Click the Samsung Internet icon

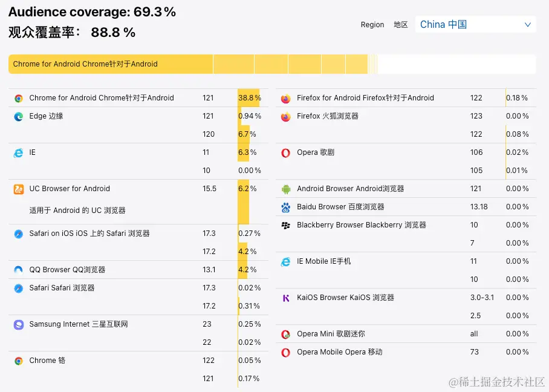pyautogui.click(x=19, y=325)
